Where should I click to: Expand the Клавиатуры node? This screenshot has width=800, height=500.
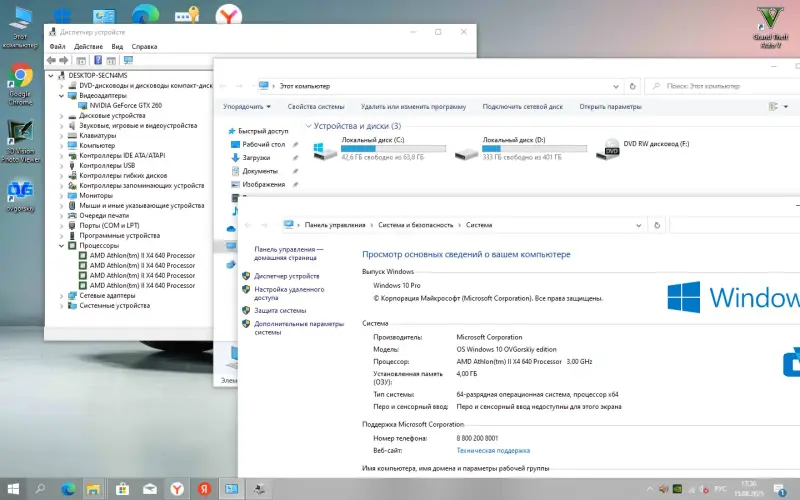click(x=61, y=136)
